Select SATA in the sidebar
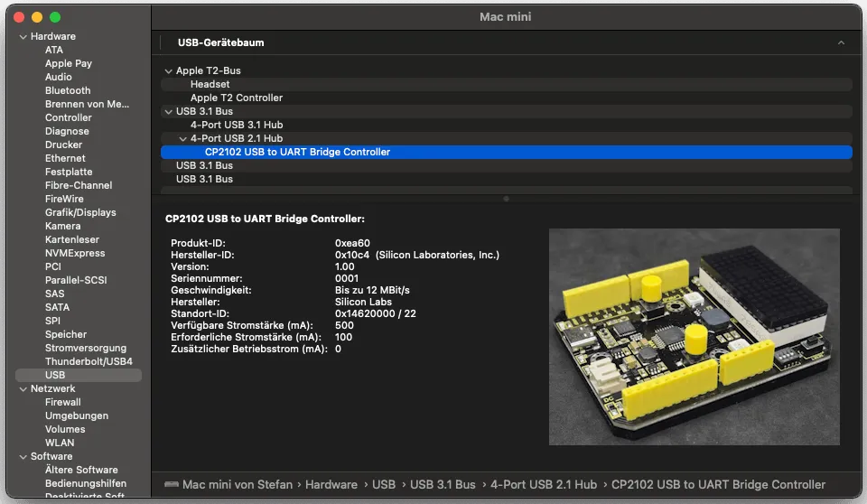 pos(58,308)
